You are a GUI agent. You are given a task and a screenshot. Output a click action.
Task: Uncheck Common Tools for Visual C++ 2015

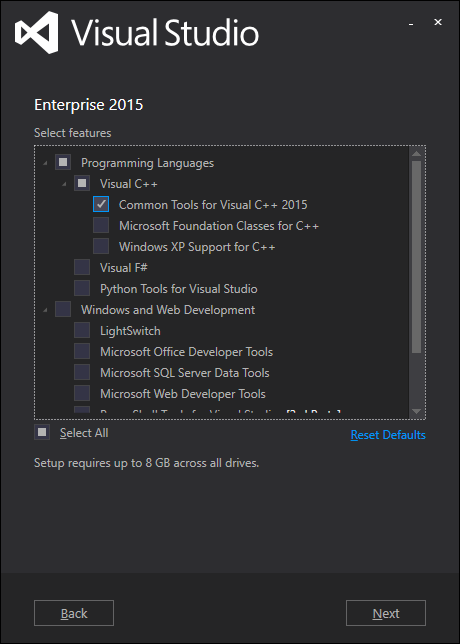101,204
